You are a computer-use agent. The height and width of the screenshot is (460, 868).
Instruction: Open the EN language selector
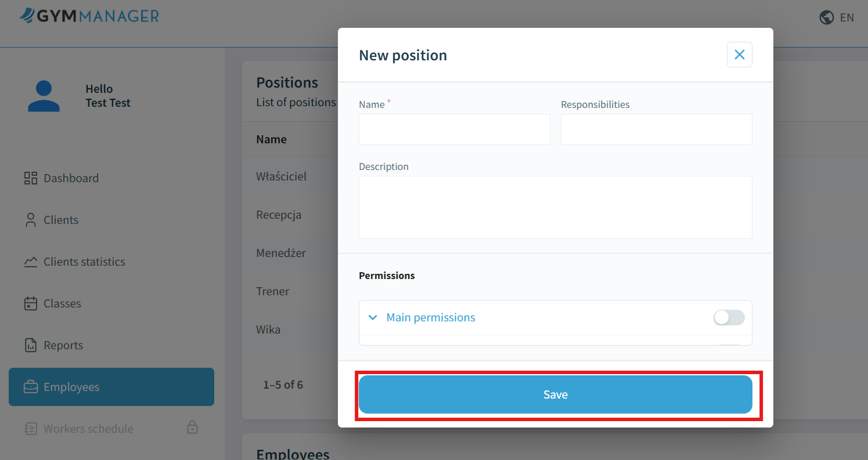[847, 17]
